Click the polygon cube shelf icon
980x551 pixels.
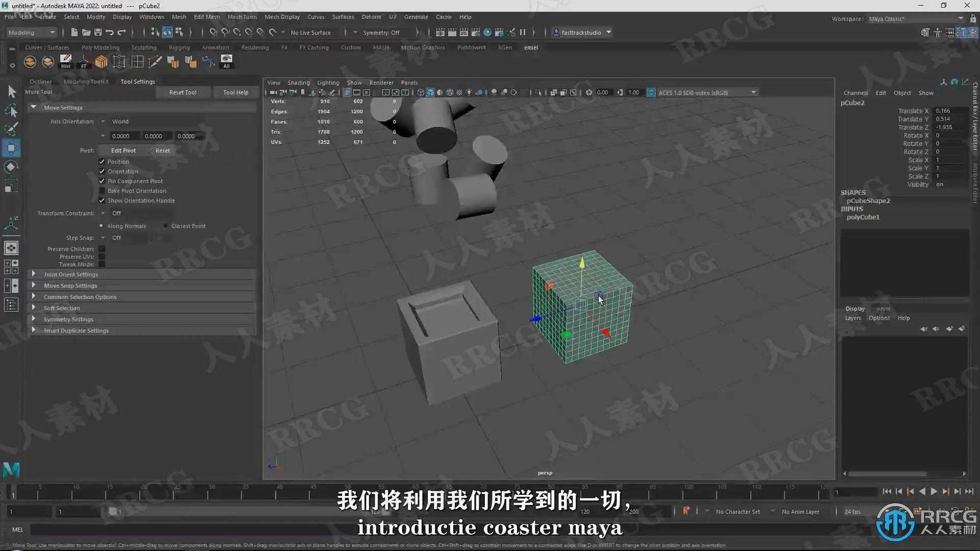point(101,62)
